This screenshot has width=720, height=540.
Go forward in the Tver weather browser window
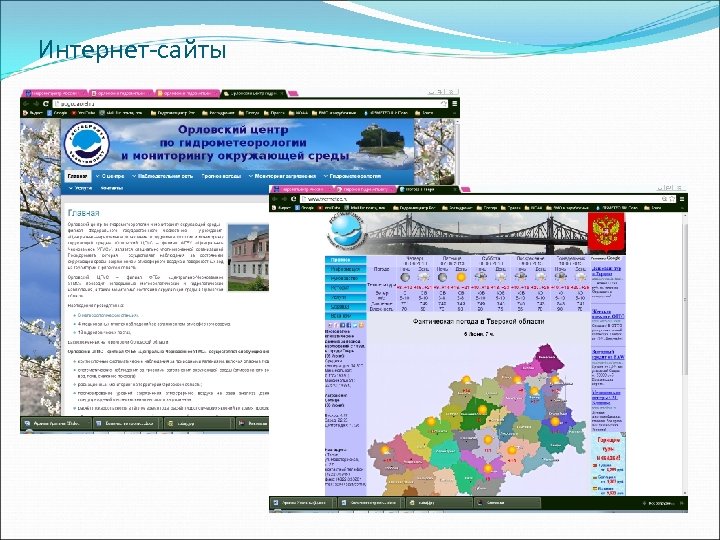tap(284, 199)
